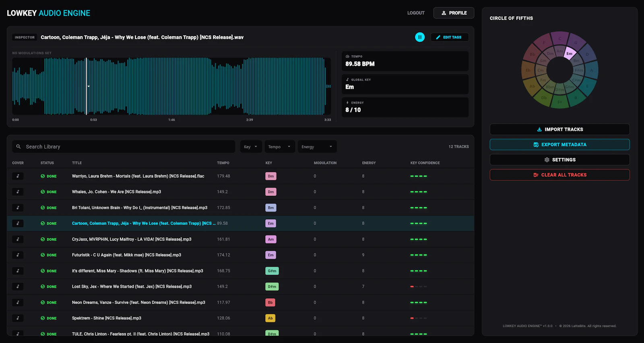The height and width of the screenshot is (343, 644).
Task: Click the pencil icon in Edit Tags
Action: [x=438, y=37]
